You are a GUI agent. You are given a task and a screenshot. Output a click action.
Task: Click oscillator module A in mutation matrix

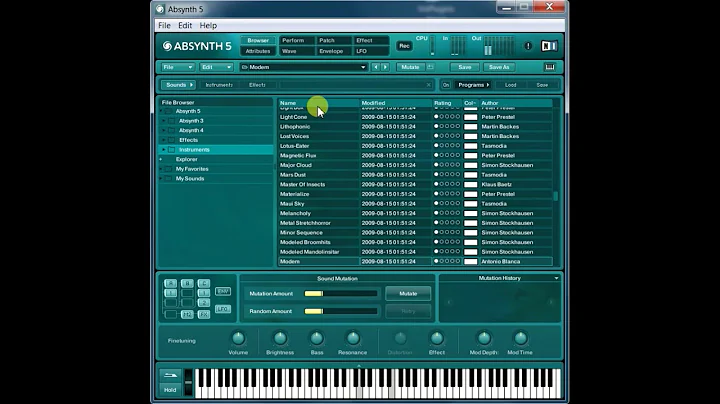click(170, 283)
